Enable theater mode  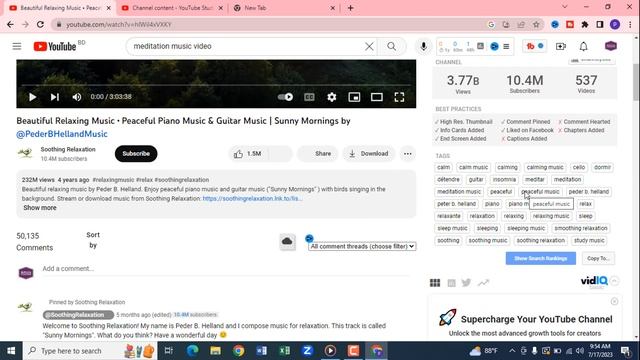pos(376,97)
